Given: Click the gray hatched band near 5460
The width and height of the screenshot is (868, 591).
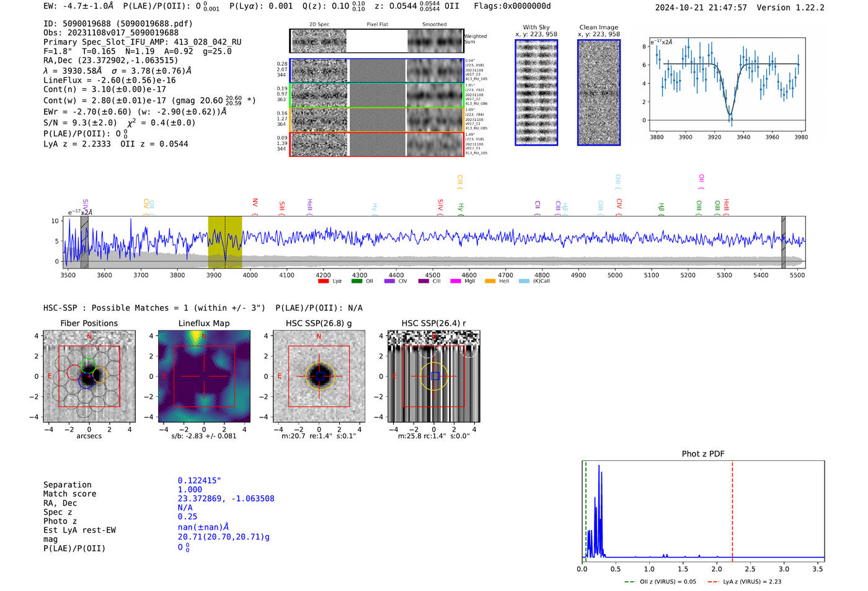Looking at the screenshot, I should pyautogui.click(x=783, y=242).
